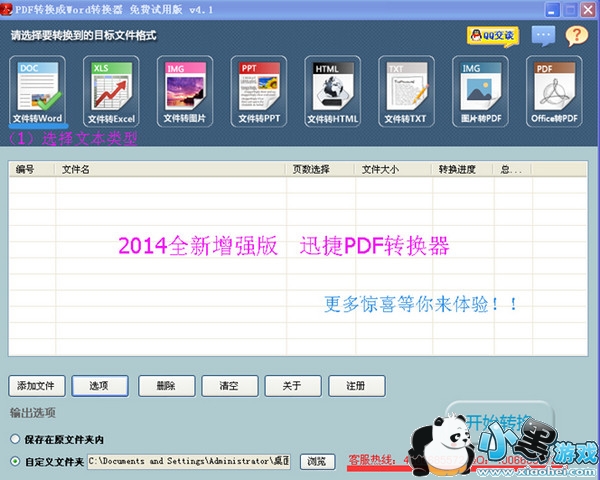Click the 删除 button
Screen dimensions: 600x480
[x=166, y=386]
